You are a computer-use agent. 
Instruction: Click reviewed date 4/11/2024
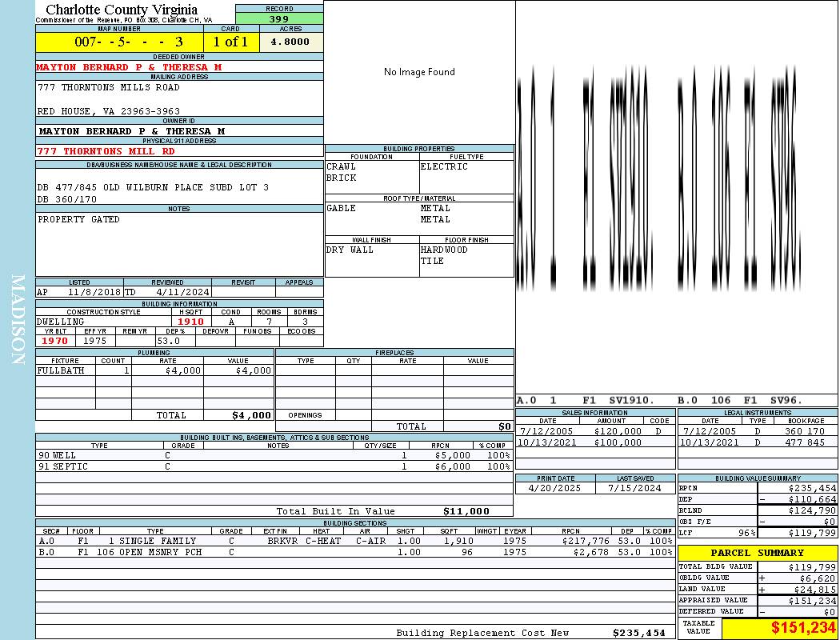[x=182, y=293]
